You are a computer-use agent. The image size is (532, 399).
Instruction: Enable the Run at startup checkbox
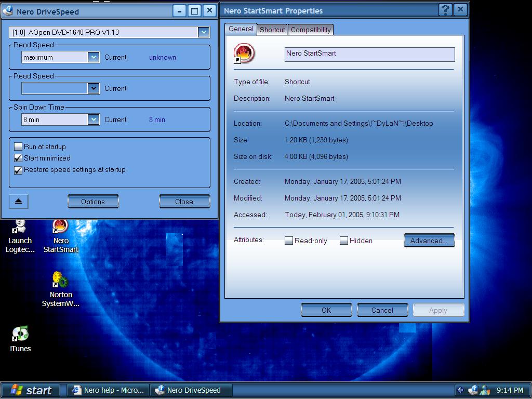coord(18,147)
